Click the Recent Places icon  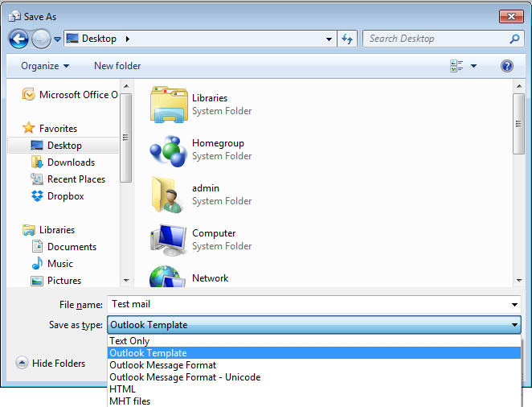point(37,179)
